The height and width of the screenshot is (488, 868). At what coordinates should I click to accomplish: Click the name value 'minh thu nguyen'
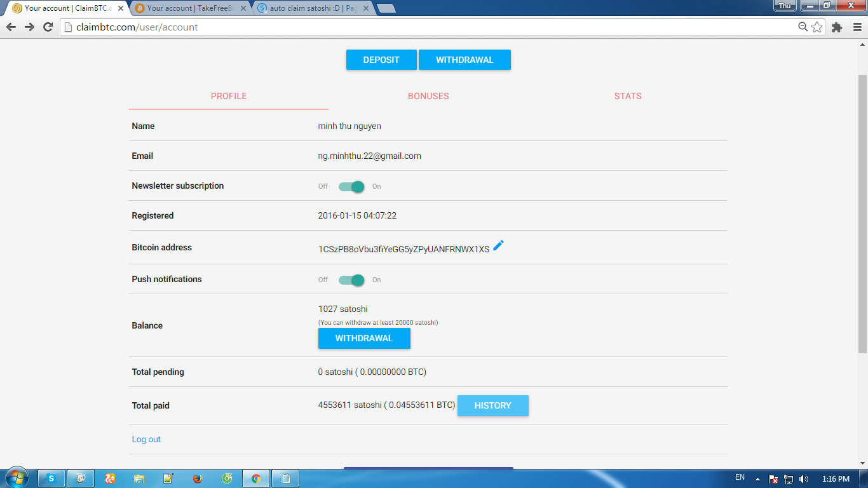pyautogui.click(x=349, y=126)
